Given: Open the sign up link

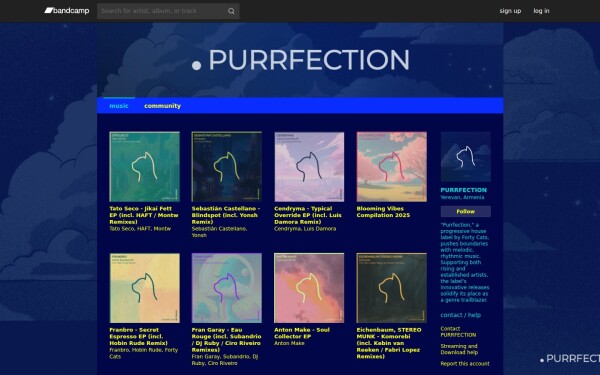Looking at the screenshot, I should click(510, 11).
